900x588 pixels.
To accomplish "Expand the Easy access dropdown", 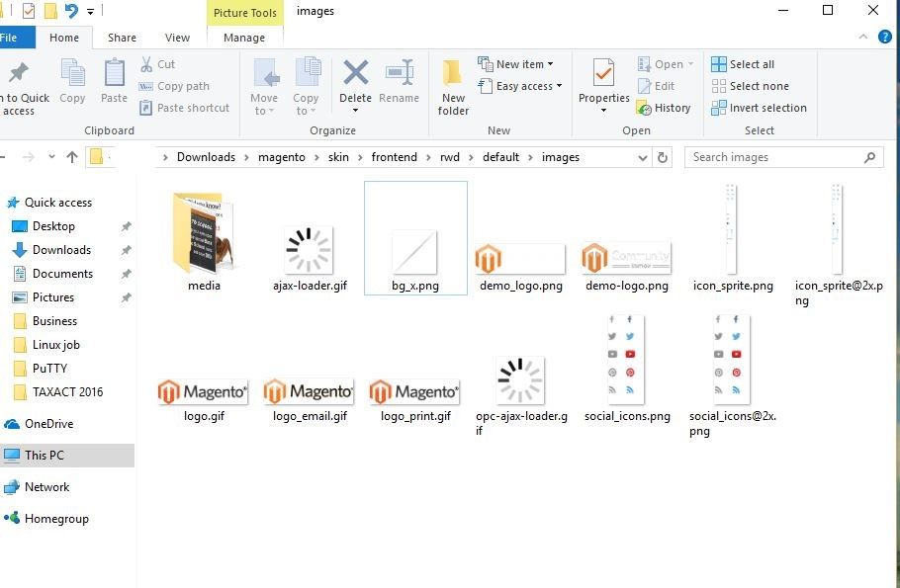I will point(559,86).
